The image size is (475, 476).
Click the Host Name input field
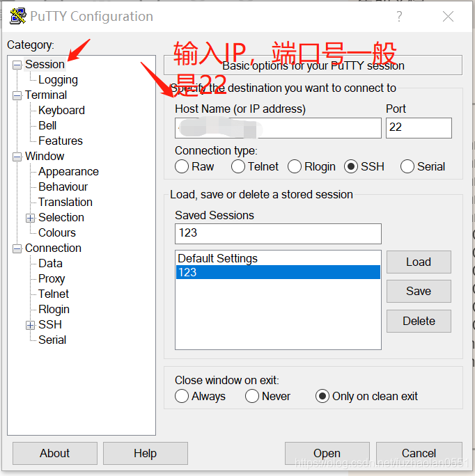coord(278,128)
